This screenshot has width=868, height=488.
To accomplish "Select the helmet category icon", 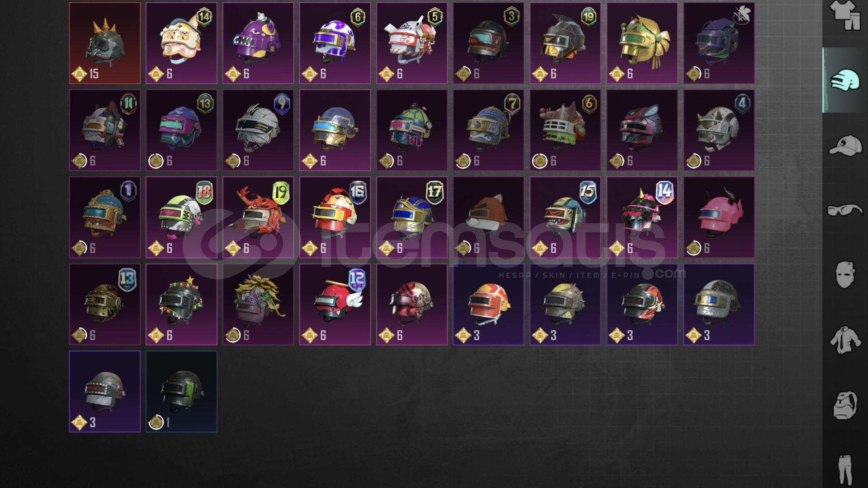I will (844, 80).
